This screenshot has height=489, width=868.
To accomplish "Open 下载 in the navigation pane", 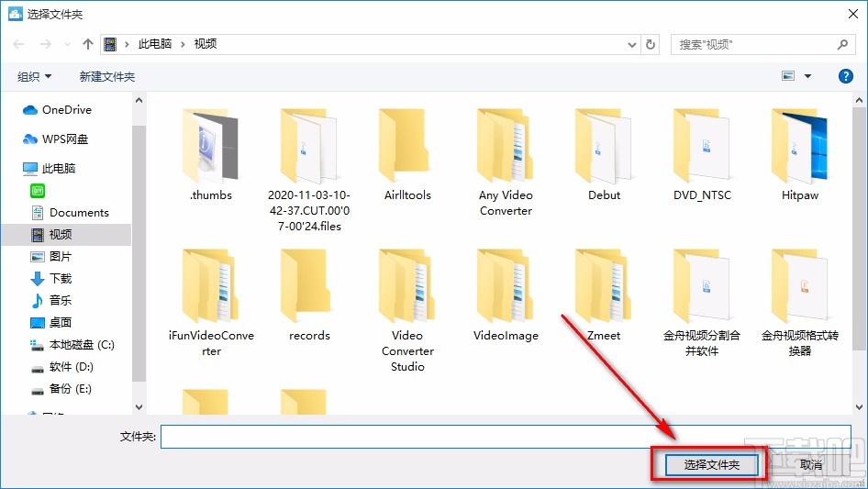I will (51, 279).
